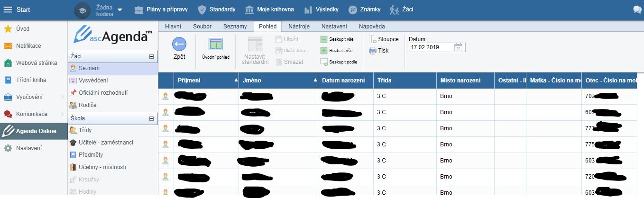Screen dimensions: 644x198
Task: Open the Seznamy ribbon tab
Action: (235, 27)
